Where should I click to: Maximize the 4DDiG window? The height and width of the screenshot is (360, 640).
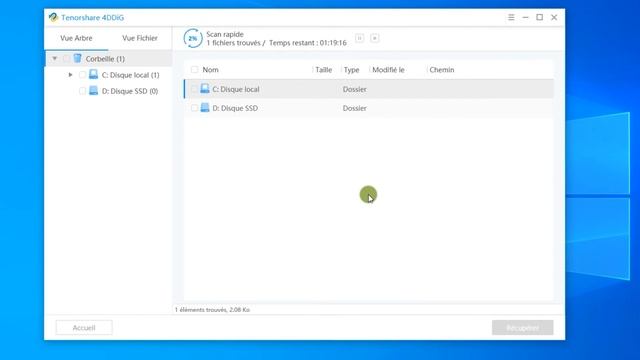pos(540,17)
